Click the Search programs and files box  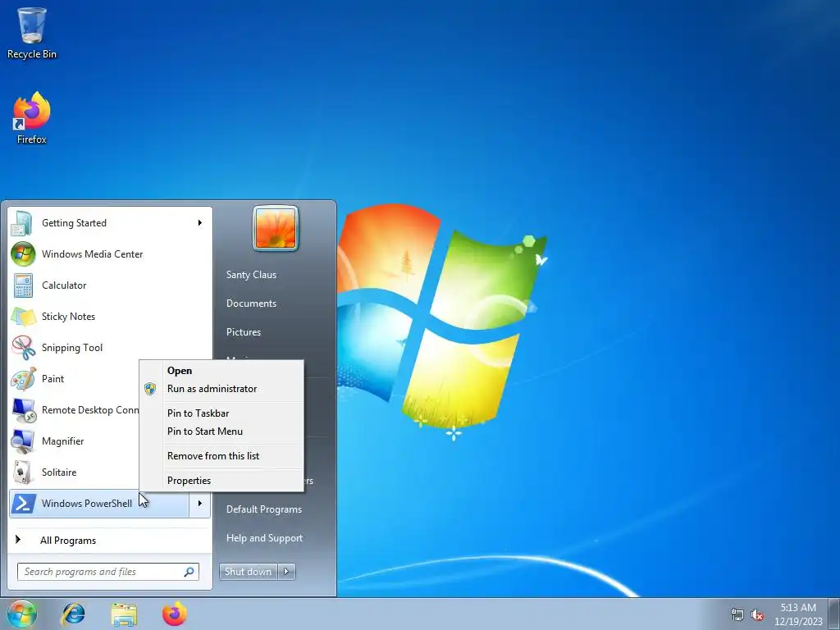coord(108,572)
